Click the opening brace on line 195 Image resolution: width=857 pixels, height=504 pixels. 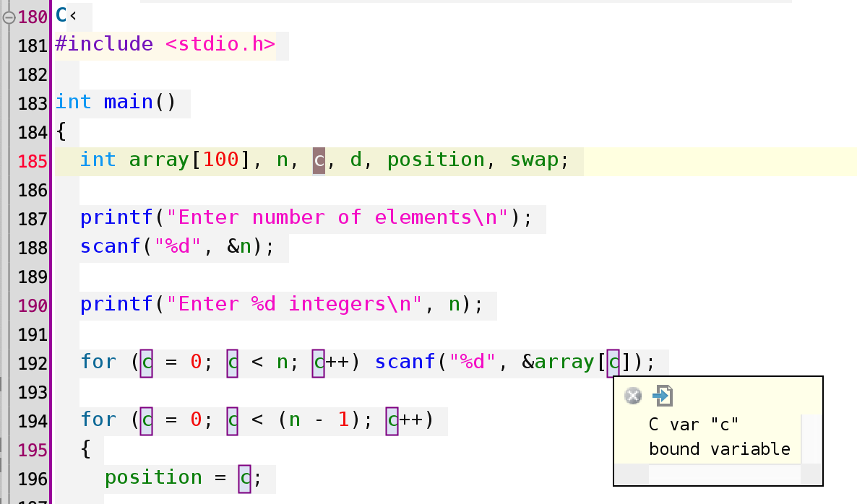click(86, 449)
